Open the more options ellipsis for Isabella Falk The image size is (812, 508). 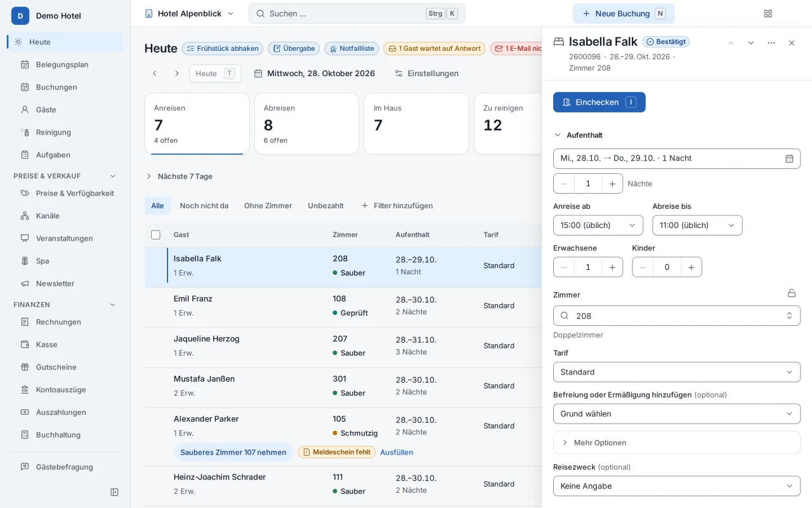[x=771, y=43]
